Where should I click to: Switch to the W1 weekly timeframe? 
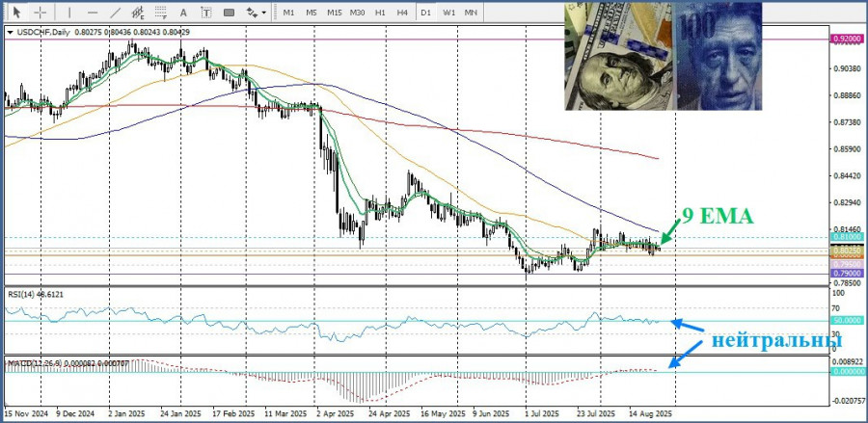click(x=448, y=13)
